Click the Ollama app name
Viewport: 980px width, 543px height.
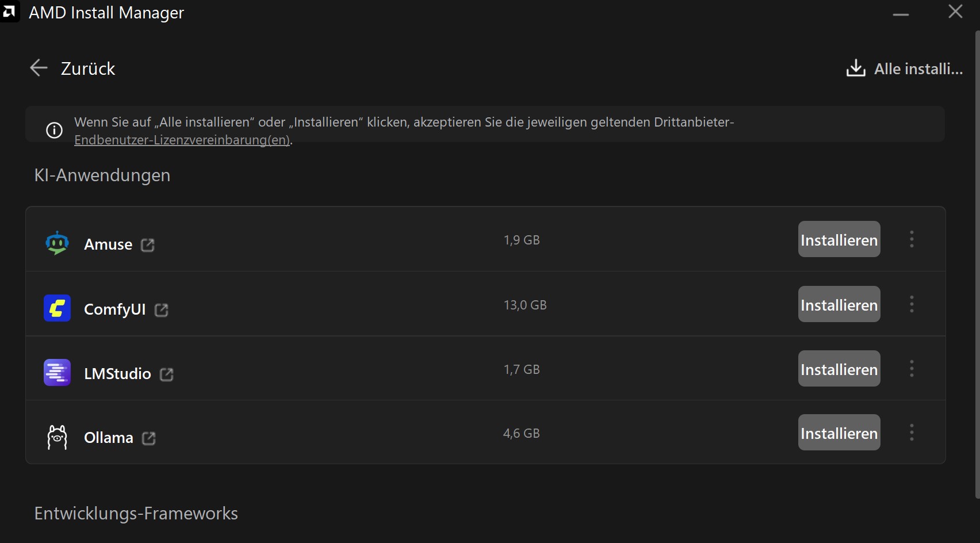[x=109, y=438]
